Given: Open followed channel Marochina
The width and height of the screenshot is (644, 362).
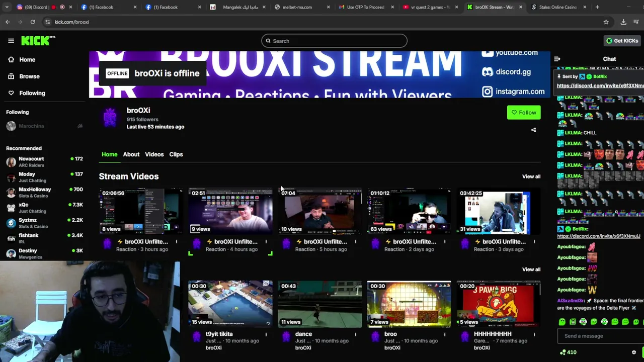Looking at the screenshot, I should tap(44, 126).
